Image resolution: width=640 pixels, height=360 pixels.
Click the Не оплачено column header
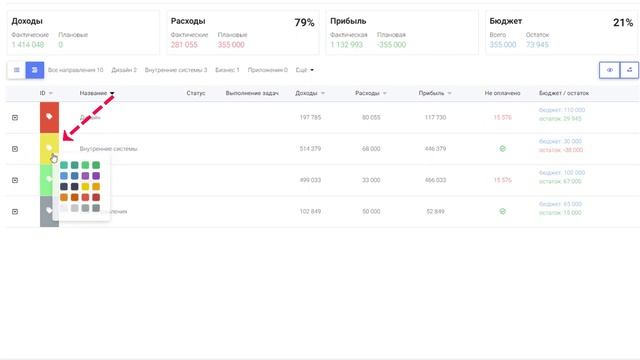click(x=502, y=93)
